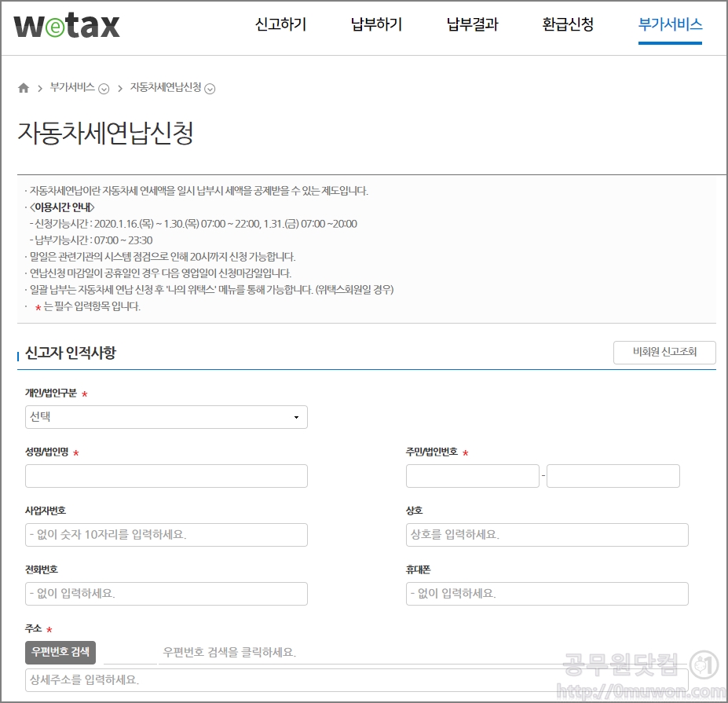Click the 우편번호 검색 button
The image size is (728, 703).
pos(60,652)
